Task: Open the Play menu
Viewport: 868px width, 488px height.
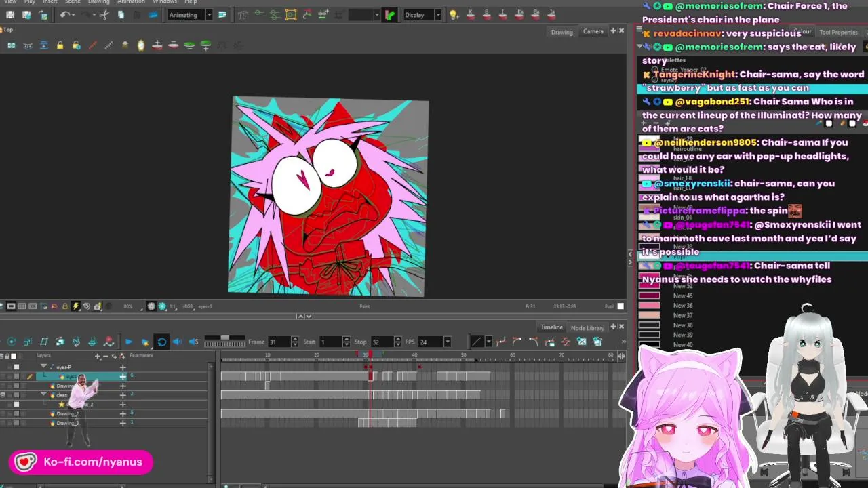Action: (30, 2)
